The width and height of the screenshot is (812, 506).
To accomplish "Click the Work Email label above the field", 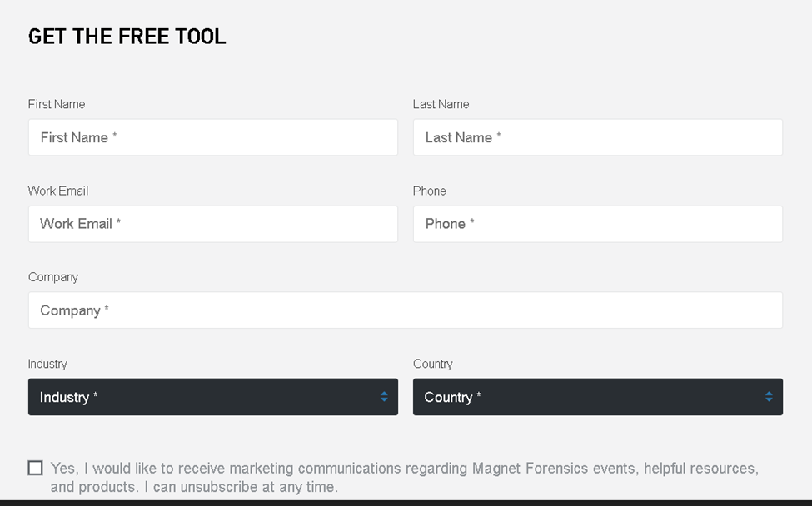I will [58, 191].
